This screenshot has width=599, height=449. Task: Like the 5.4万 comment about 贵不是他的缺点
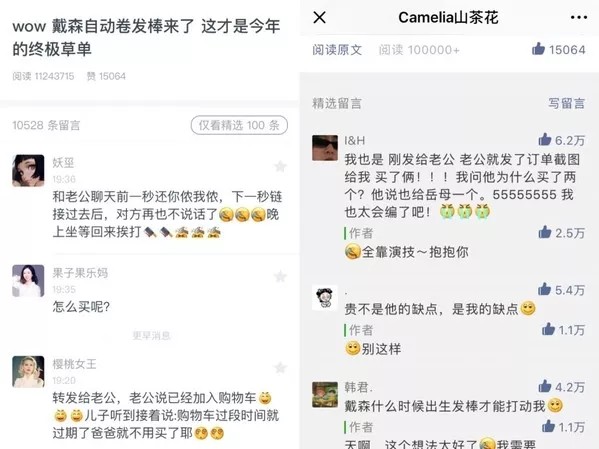point(545,289)
